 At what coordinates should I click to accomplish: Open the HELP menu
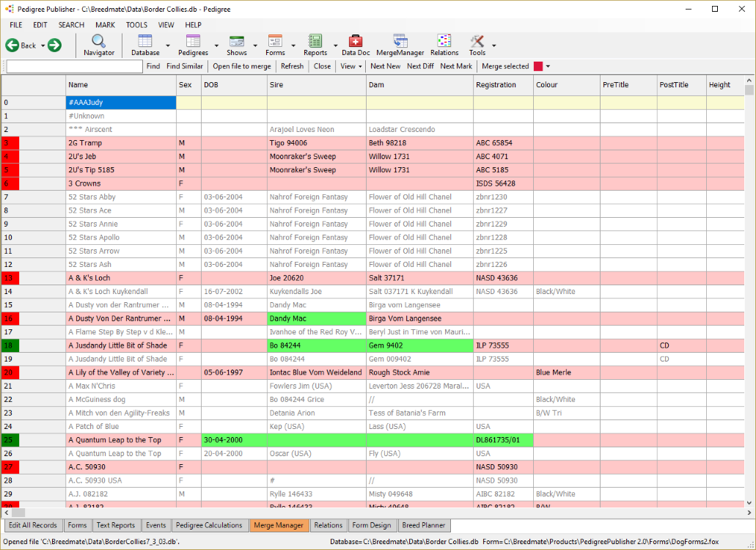click(x=194, y=25)
